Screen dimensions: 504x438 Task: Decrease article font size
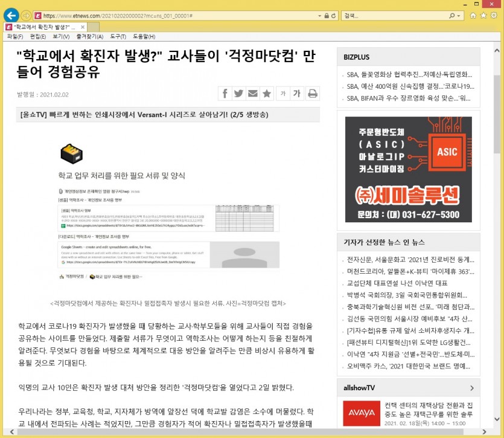coord(282,94)
